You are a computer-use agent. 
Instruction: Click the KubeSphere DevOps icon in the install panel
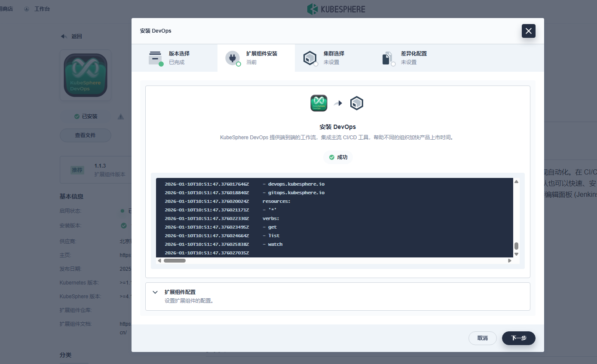tap(319, 103)
